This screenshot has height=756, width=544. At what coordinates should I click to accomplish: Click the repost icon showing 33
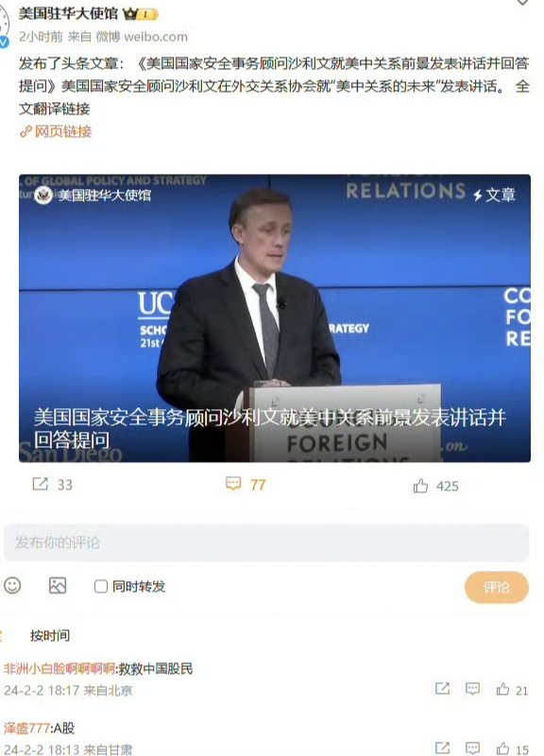(x=40, y=484)
